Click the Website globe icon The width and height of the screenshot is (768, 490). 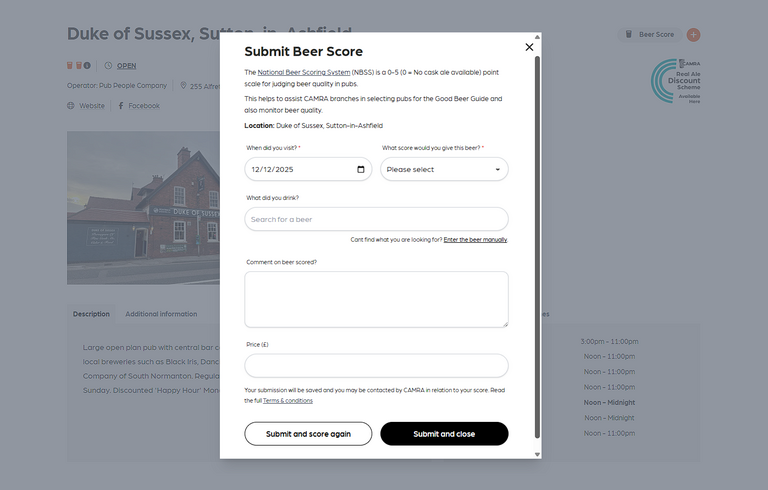pos(71,106)
